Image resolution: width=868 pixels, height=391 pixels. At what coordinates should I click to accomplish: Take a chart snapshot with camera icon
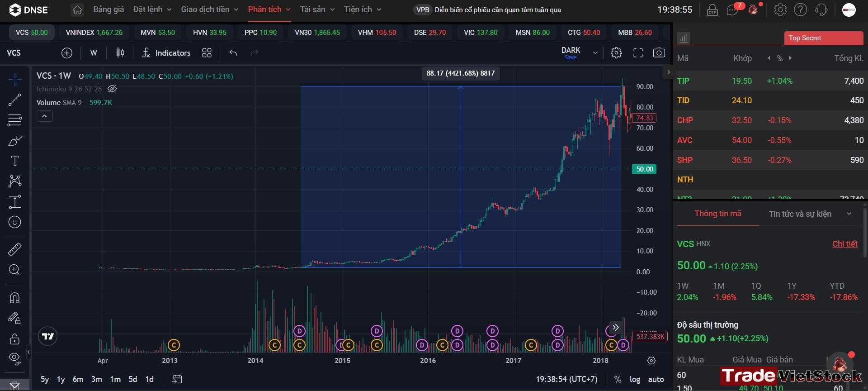tap(659, 53)
